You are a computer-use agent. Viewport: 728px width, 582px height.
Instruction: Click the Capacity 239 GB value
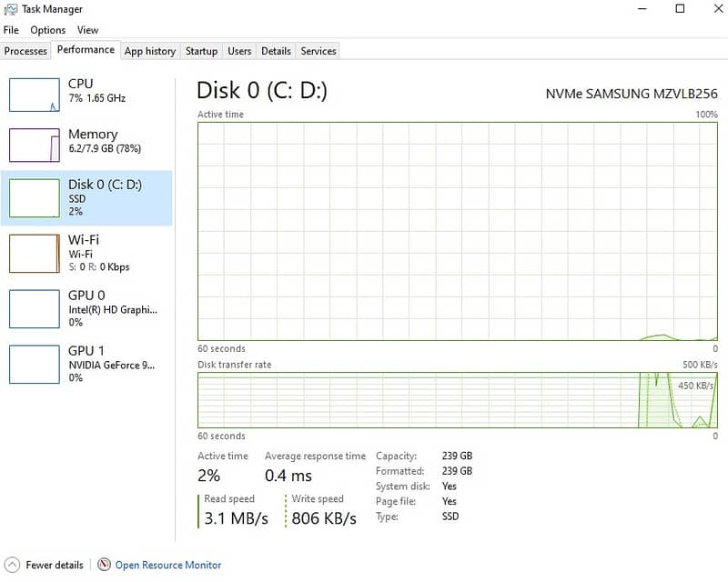458,456
